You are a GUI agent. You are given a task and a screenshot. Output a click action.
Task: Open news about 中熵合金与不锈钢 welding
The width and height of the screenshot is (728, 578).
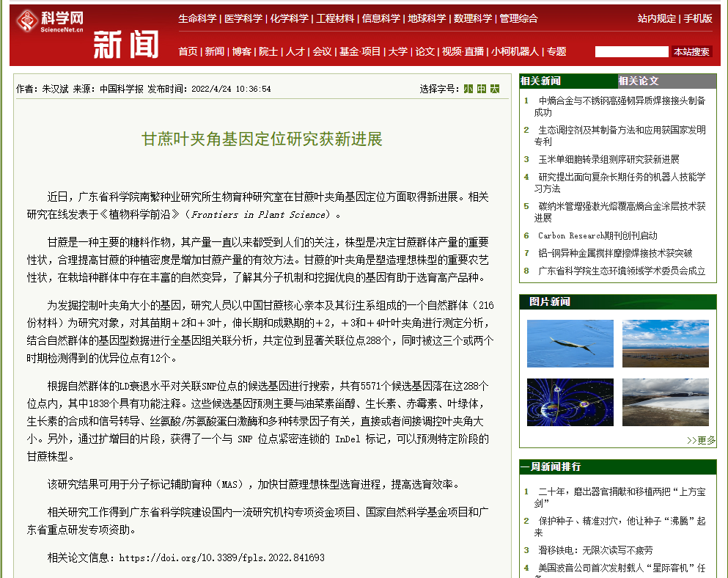pos(619,106)
